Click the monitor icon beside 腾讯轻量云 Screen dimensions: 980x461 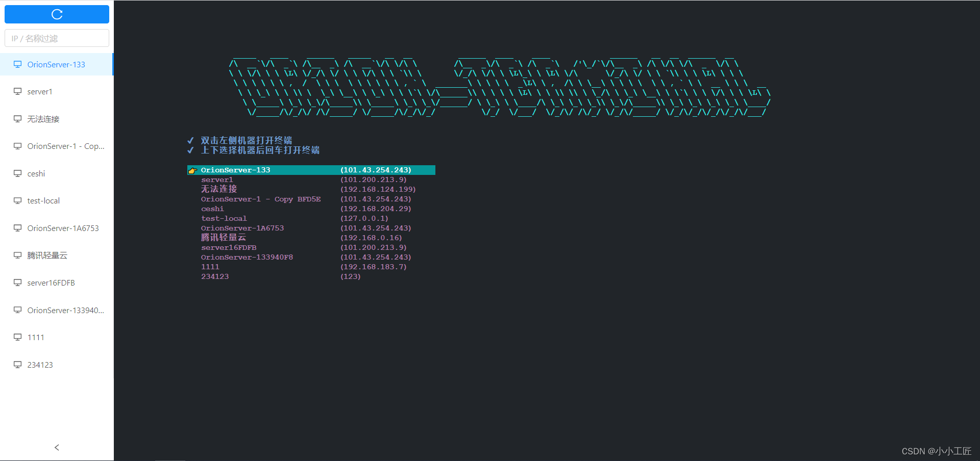tap(18, 255)
